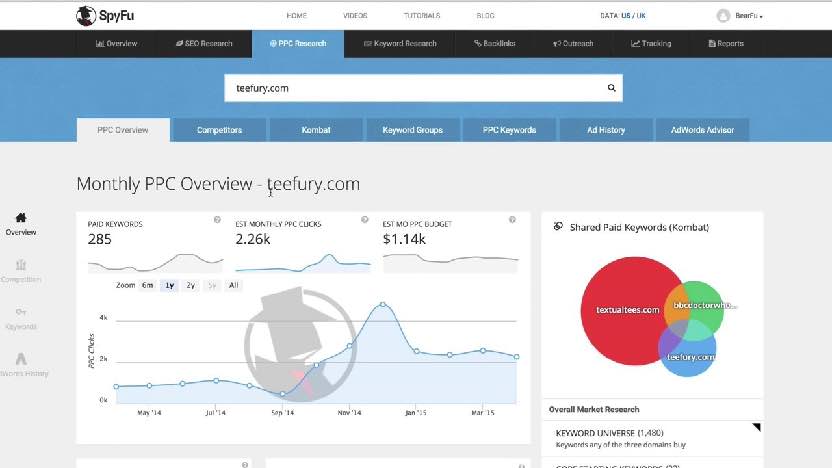
Task: Open the Tracking nav item
Action: point(651,44)
